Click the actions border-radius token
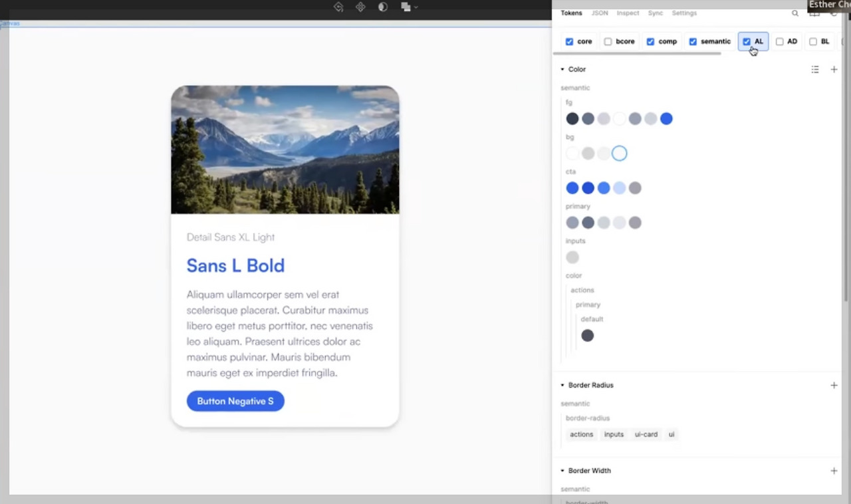This screenshot has height=504, width=851. 581,434
